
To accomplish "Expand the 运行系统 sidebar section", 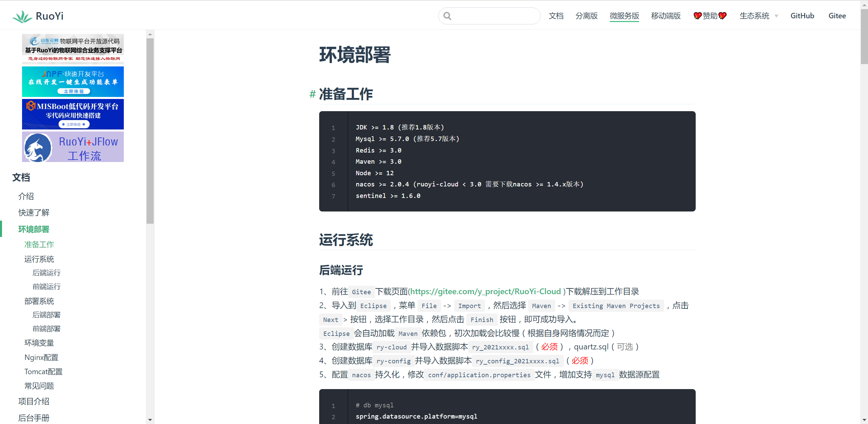I will [x=40, y=258].
